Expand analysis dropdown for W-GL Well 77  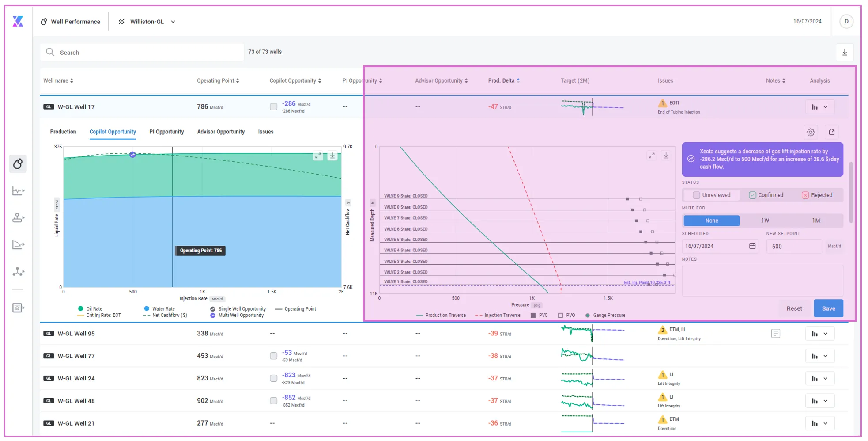coord(819,356)
